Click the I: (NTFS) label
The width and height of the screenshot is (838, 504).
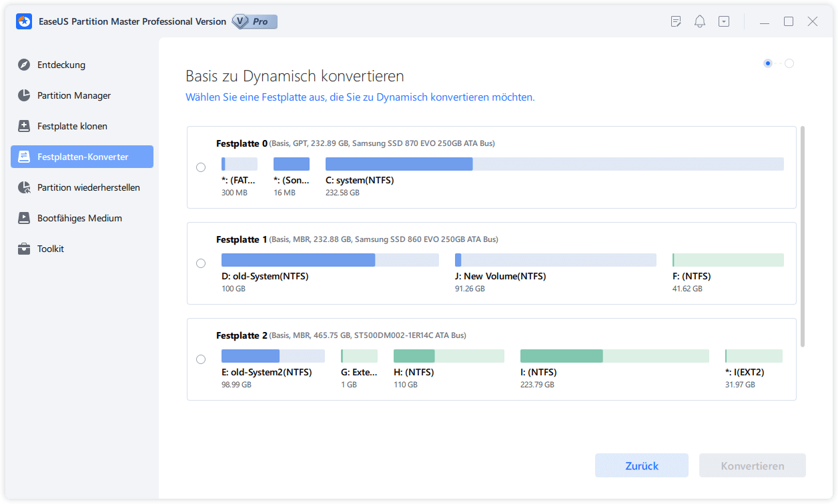[538, 372]
